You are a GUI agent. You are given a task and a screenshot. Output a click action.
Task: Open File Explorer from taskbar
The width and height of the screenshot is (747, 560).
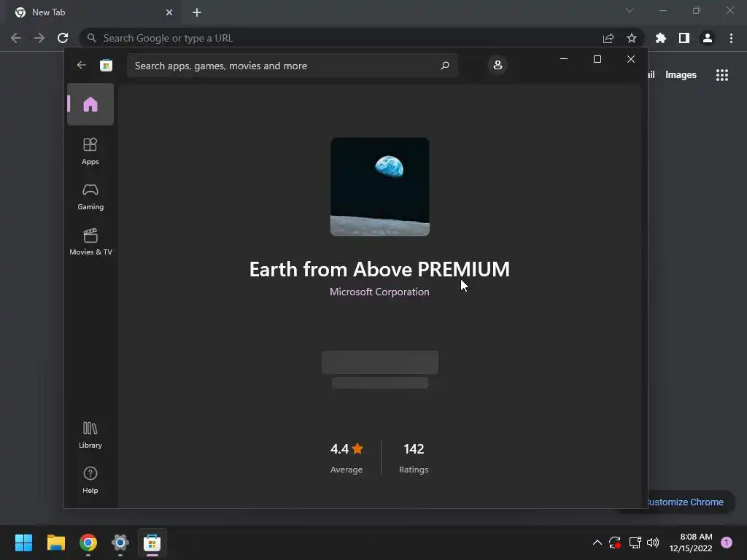click(55, 542)
